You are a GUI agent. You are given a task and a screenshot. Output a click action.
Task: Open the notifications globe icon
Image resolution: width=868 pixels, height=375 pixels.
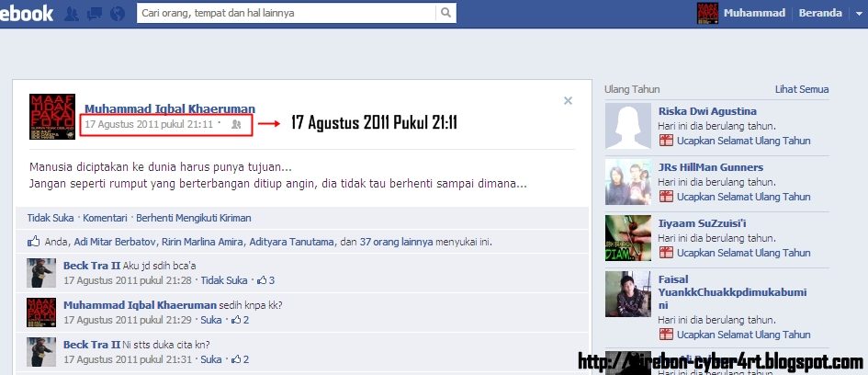[118, 13]
